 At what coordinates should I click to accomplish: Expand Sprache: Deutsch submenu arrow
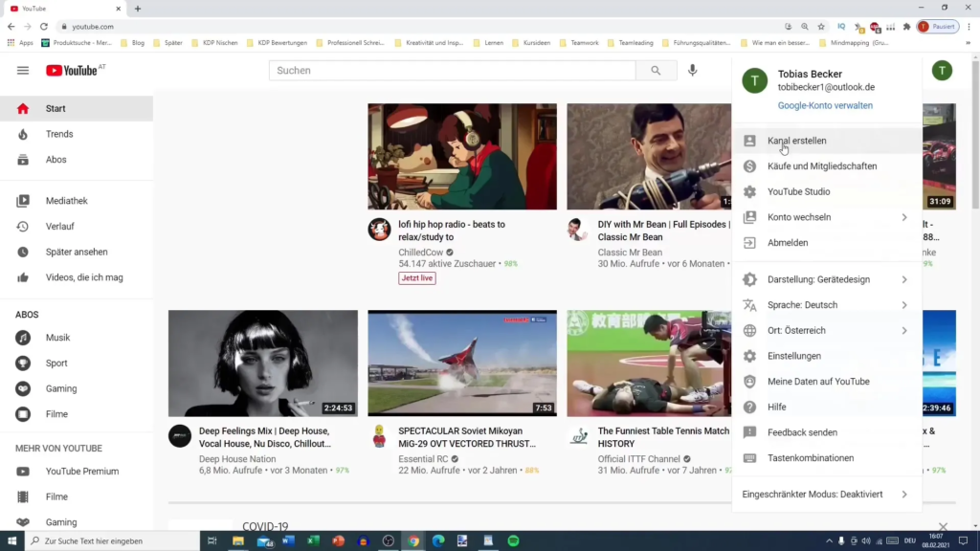click(904, 305)
